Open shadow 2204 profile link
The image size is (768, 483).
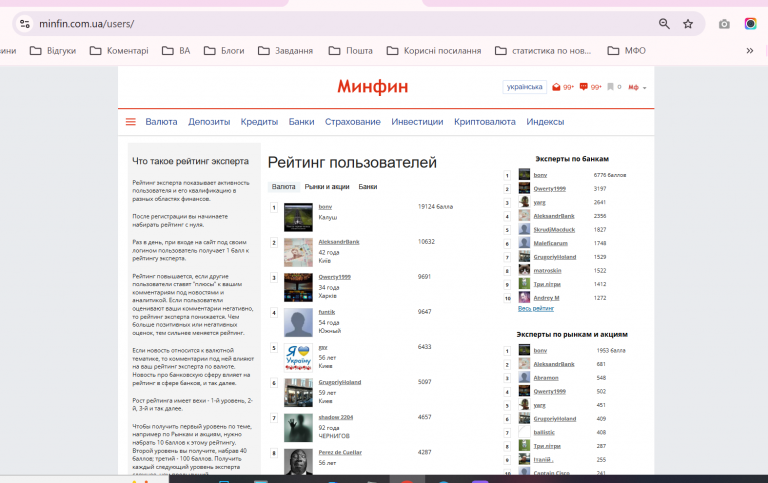point(336,417)
